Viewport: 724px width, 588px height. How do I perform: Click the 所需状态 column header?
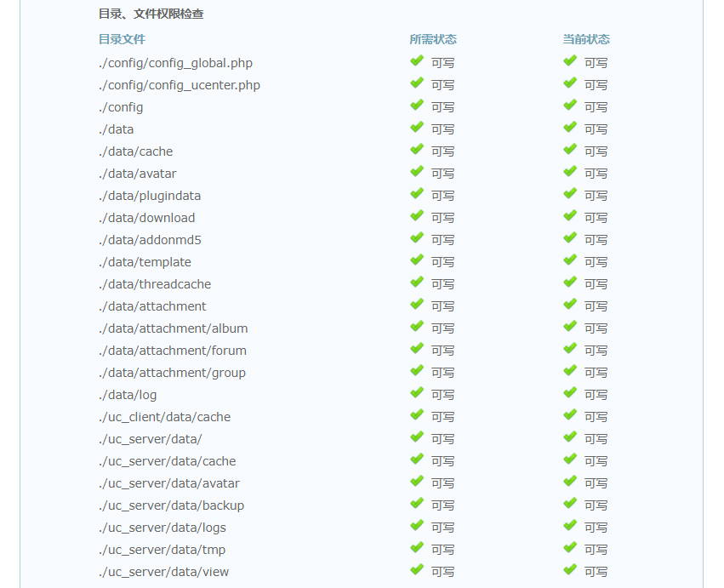coord(433,39)
